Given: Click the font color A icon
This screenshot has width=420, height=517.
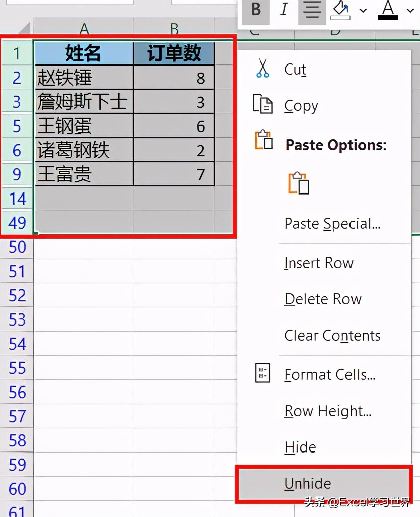Looking at the screenshot, I should (x=388, y=11).
